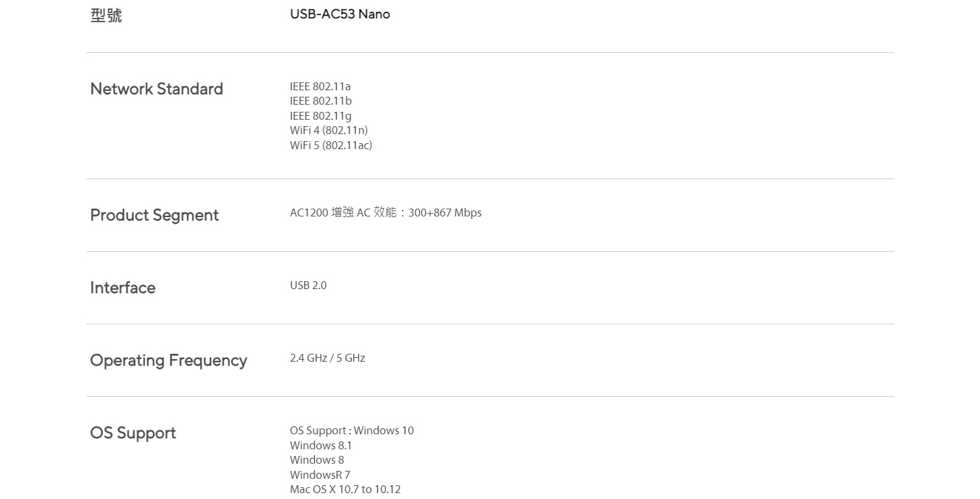Click the OS Support row heading
980x499 pixels.
133,433
